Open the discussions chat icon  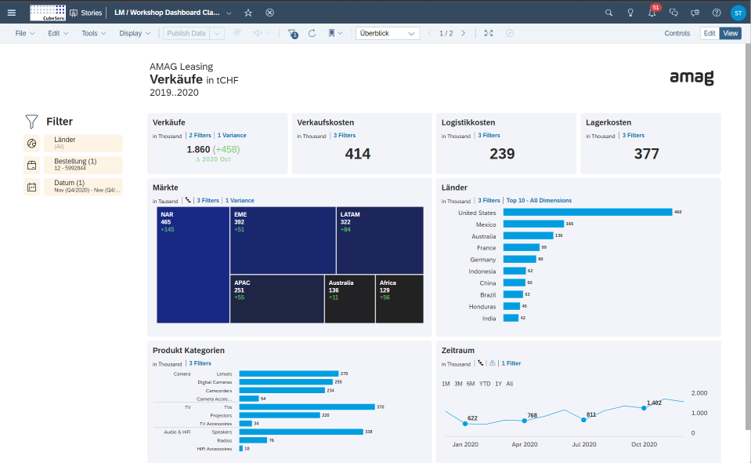(673, 13)
